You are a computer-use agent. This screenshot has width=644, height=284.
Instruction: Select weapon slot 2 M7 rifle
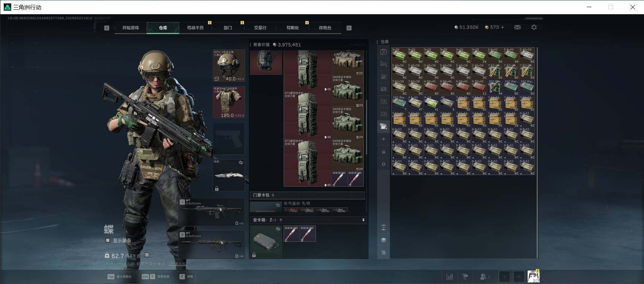click(212, 244)
